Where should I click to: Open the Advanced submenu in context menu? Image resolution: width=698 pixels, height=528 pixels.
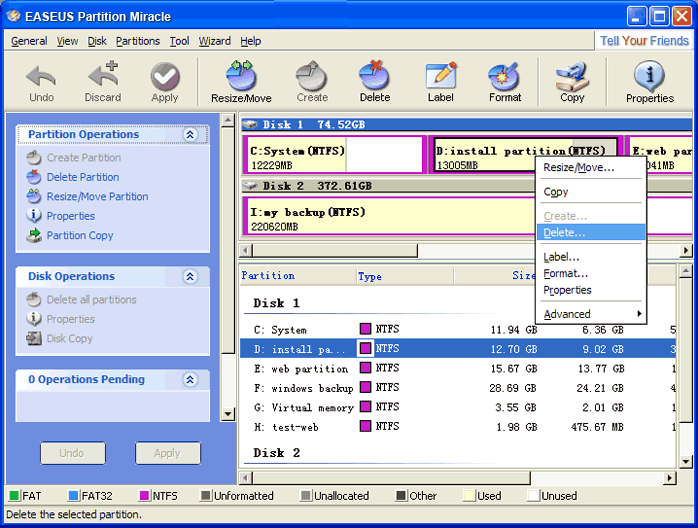click(591, 314)
